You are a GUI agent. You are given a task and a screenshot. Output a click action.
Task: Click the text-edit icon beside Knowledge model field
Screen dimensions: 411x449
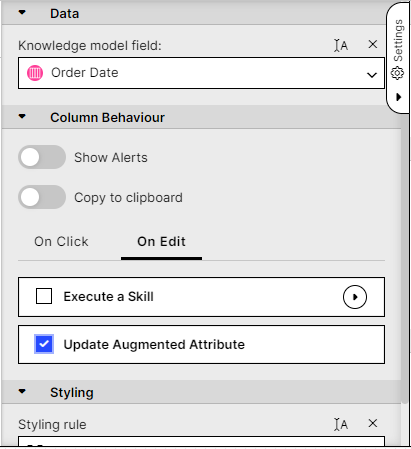(341, 45)
